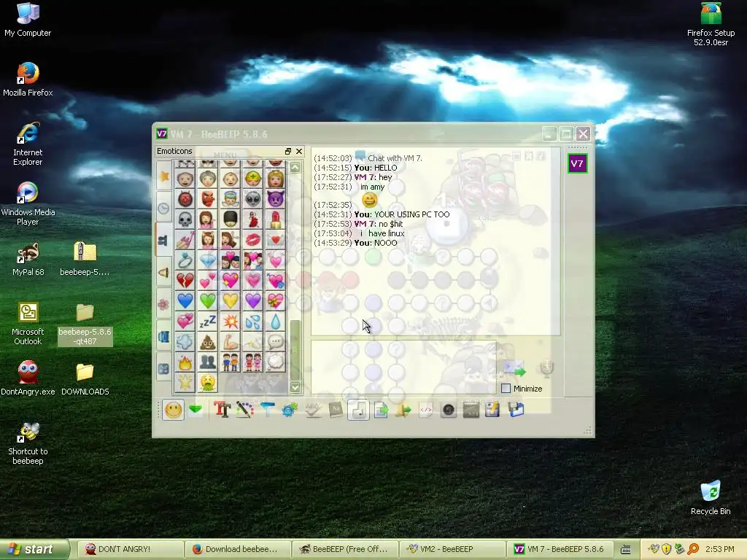Click the send file document icon
This screenshot has width=747, height=560.
(x=381, y=410)
